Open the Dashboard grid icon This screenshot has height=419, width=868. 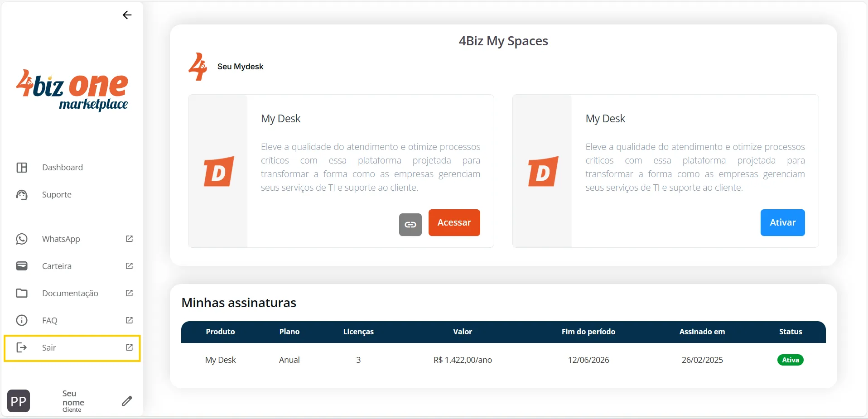tap(22, 168)
